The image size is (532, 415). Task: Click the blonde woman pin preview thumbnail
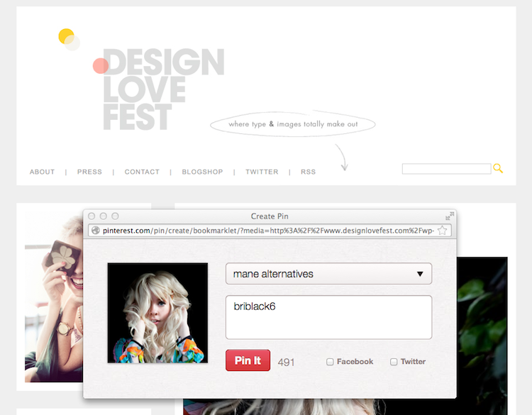point(157,313)
